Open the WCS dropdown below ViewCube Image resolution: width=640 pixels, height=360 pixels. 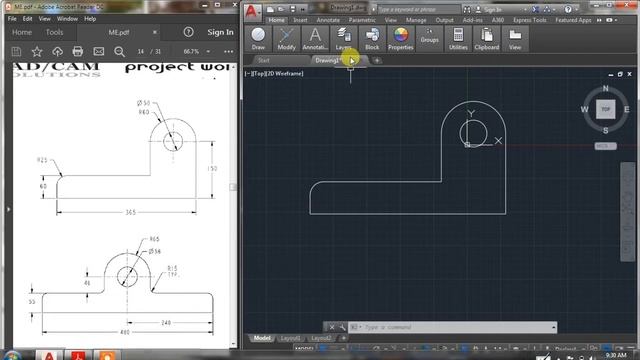click(x=605, y=146)
